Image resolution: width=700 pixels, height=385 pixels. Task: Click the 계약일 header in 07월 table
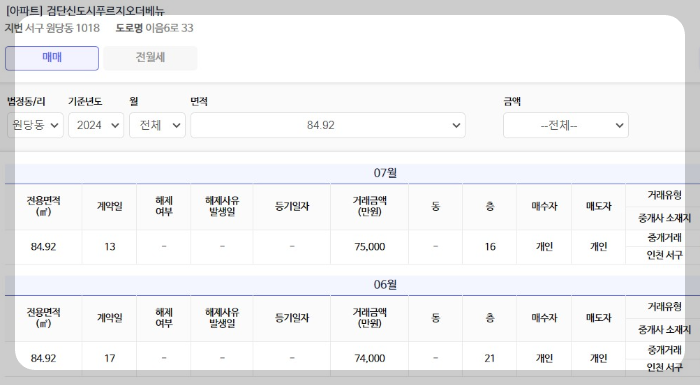point(110,206)
